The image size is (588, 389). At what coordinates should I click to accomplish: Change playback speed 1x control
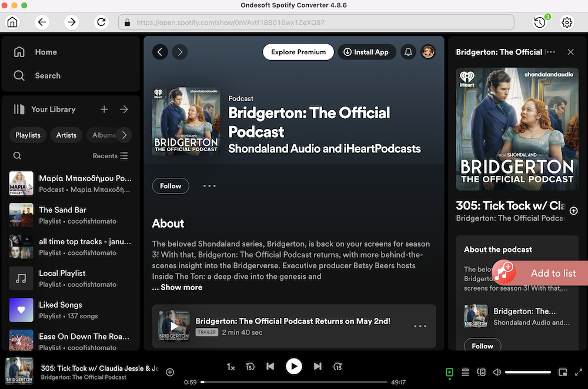pyautogui.click(x=230, y=367)
